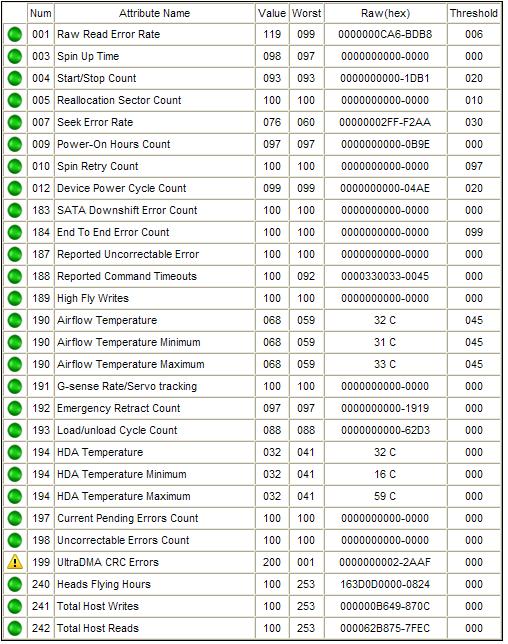Click status icon for Power-On Hours Count
Viewport: 508px width, 644px height.
coord(15,144)
